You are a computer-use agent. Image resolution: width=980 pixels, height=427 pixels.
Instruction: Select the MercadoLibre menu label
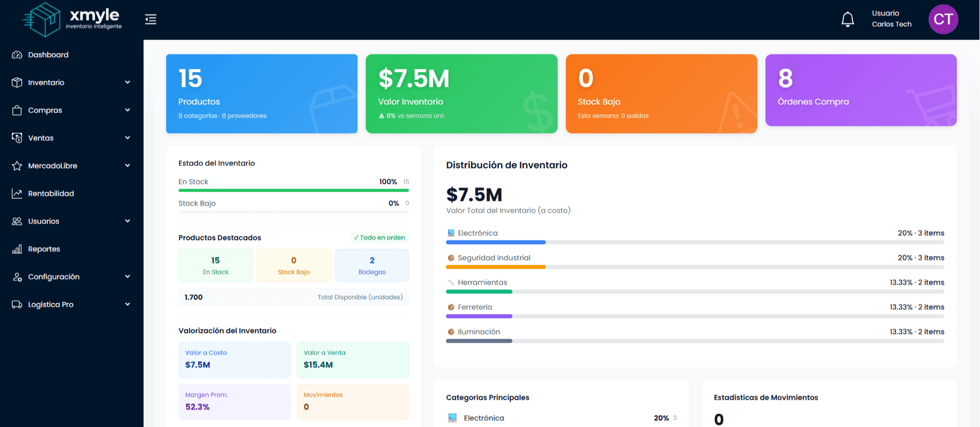[53, 166]
